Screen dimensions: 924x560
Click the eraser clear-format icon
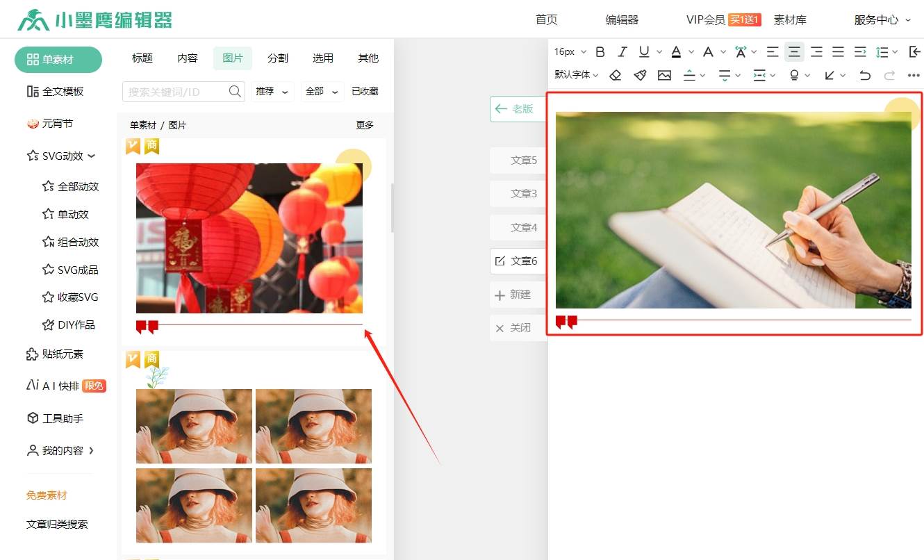pyautogui.click(x=615, y=75)
